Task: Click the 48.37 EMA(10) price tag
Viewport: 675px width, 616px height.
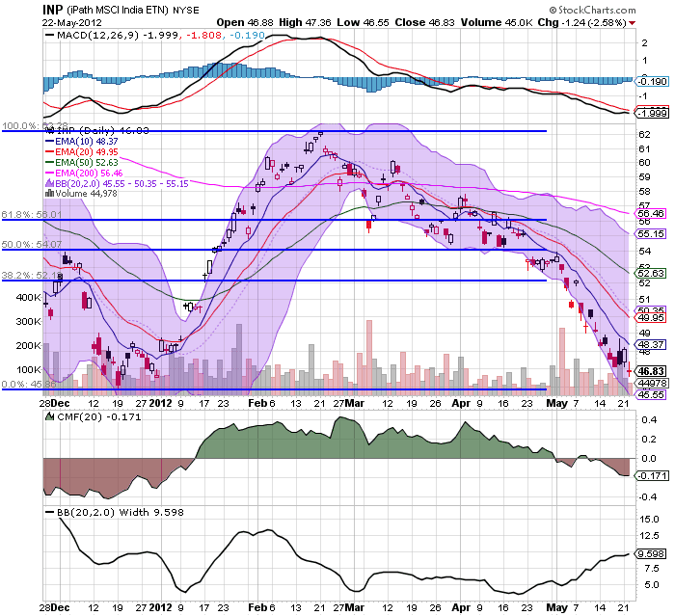Action: coord(651,344)
